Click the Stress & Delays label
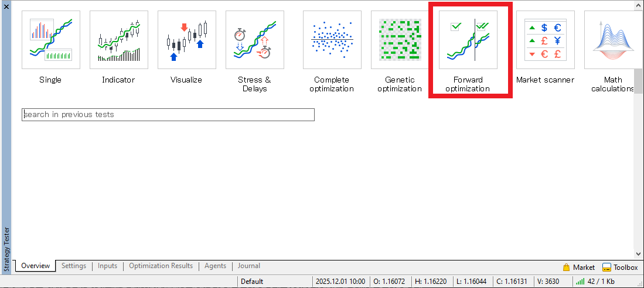The width and height of the screenshot is (644, 288). tap(255, 84)
